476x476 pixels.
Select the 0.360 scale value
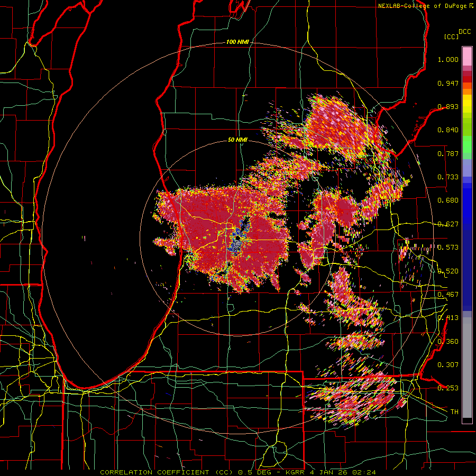click(448, 341)
